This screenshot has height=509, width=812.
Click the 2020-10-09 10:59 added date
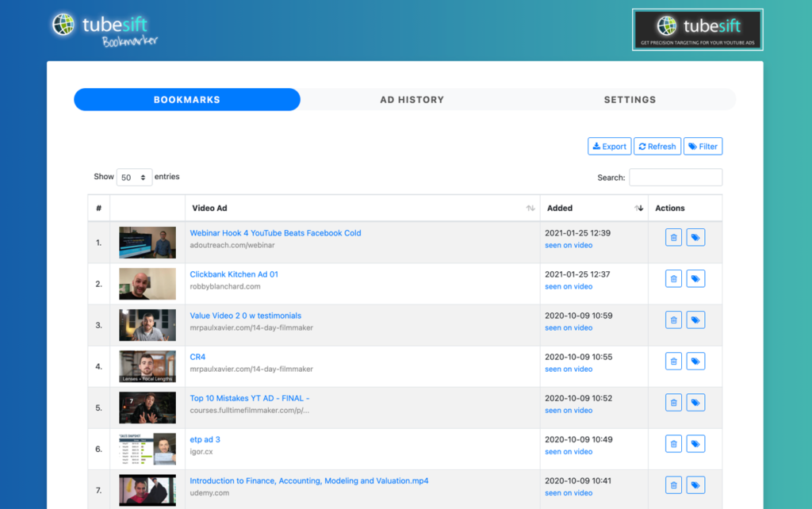click(x=578, y=316)
